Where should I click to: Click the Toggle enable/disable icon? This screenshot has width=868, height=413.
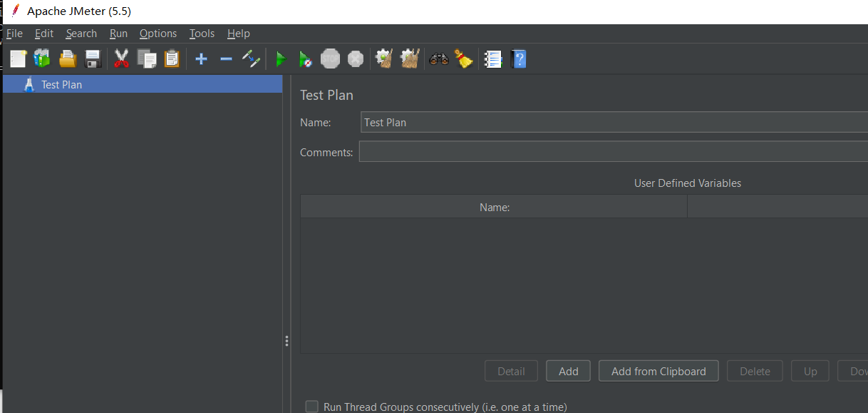click(x=251, y=58)
